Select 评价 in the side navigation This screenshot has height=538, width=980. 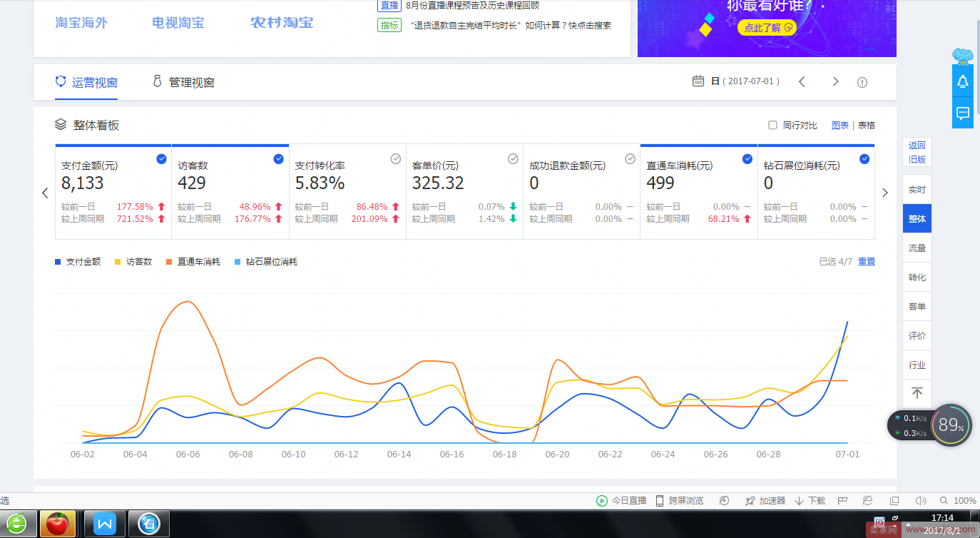coord(917,335)
